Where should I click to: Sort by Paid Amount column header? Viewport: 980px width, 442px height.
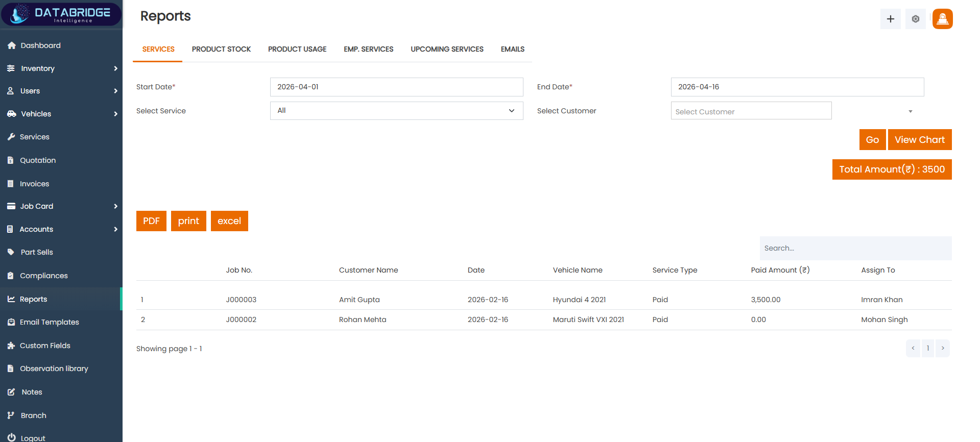(x=780, y=270)
